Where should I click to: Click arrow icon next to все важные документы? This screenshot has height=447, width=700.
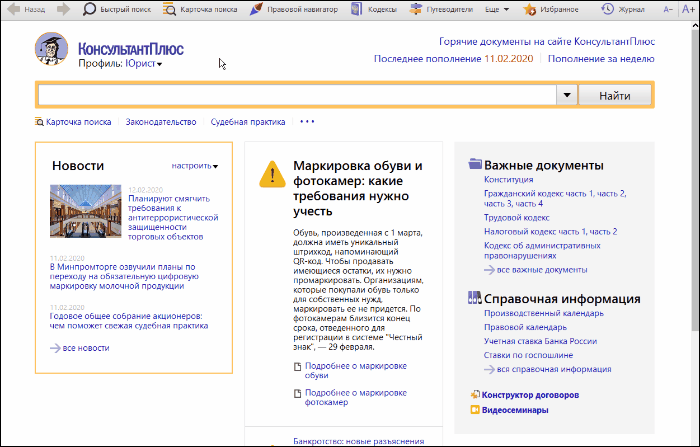[x=489, y=270]
